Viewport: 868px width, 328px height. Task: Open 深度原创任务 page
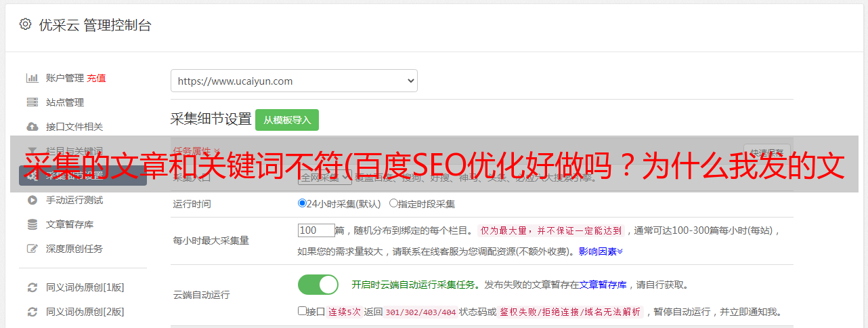click(74, 249)
